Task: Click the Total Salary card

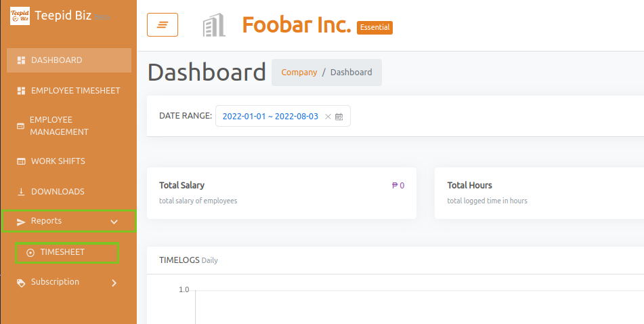Action: 282,193
